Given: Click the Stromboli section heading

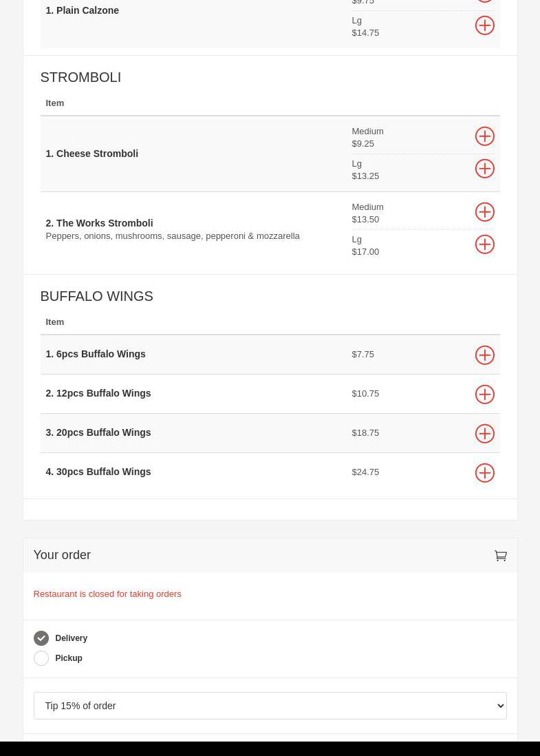Looking at the screenshot, I should pyautogui.click(x=80, y=77).
